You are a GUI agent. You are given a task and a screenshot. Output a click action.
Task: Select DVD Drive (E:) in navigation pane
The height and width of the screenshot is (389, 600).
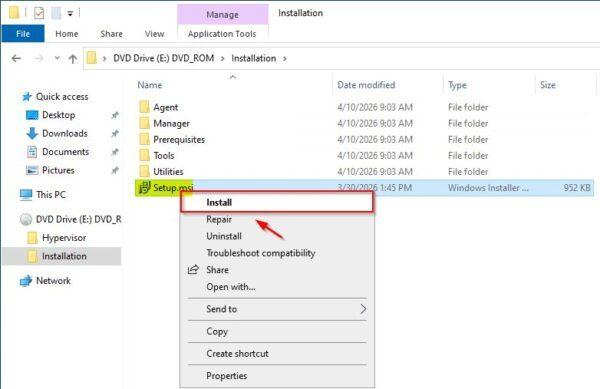tap(78, 219)
